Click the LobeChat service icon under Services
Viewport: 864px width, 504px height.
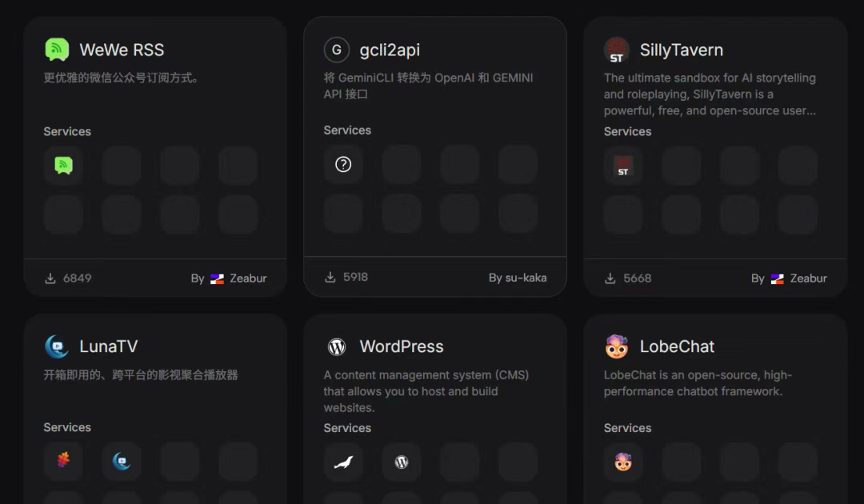click(623, 462)
